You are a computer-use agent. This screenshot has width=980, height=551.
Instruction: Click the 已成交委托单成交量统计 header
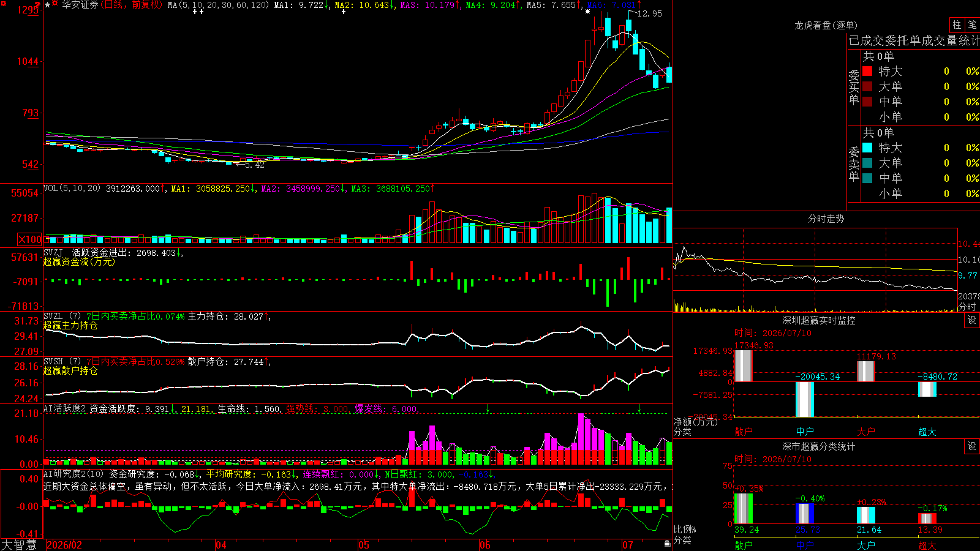coord(914,40)
